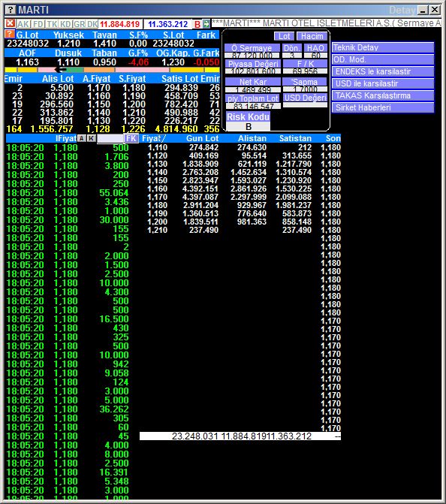
Task: Click the empty filter field beside FK
Action: tap(110, 139)
